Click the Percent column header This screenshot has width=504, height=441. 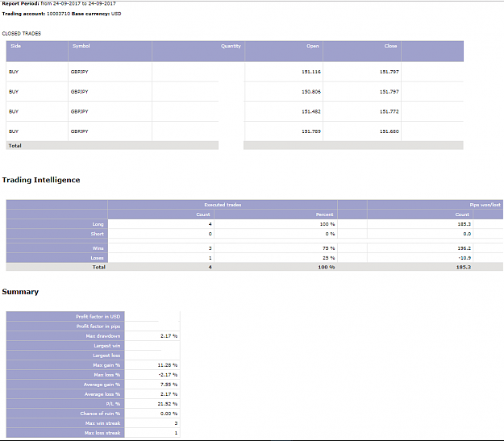tap(325, 214)
